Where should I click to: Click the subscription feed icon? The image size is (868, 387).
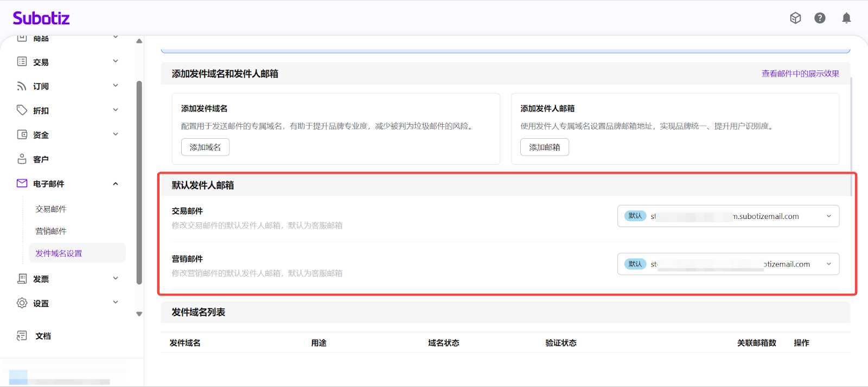click(22, 86)
